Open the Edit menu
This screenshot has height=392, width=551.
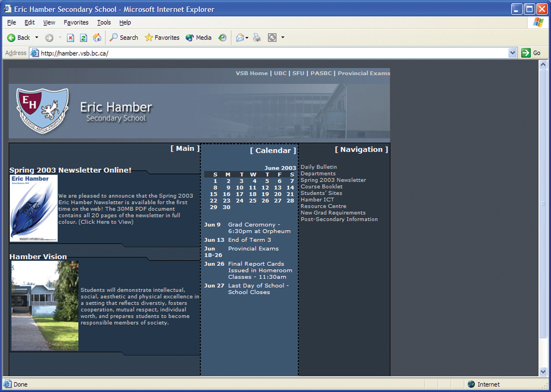(x=30, y=22)
